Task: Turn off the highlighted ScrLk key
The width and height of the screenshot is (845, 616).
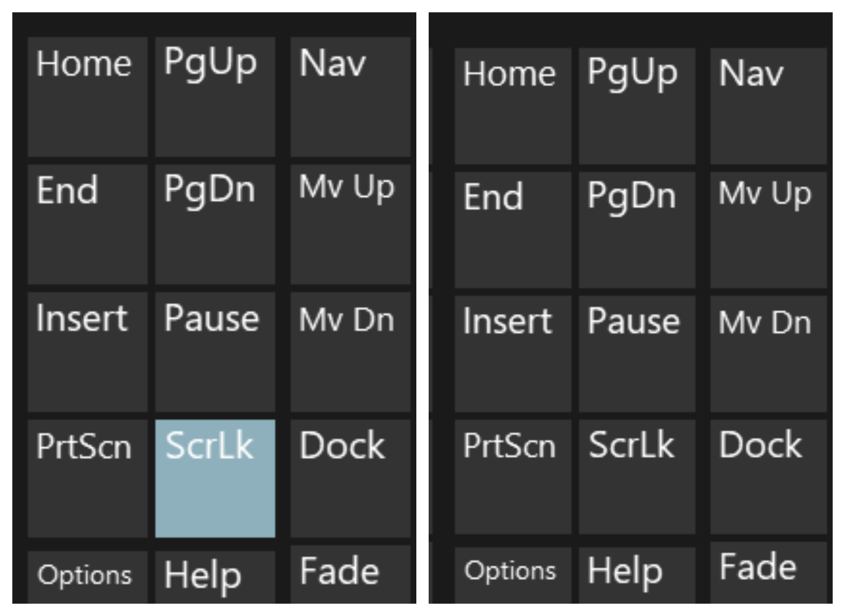Action: click(x=215, y=478)
